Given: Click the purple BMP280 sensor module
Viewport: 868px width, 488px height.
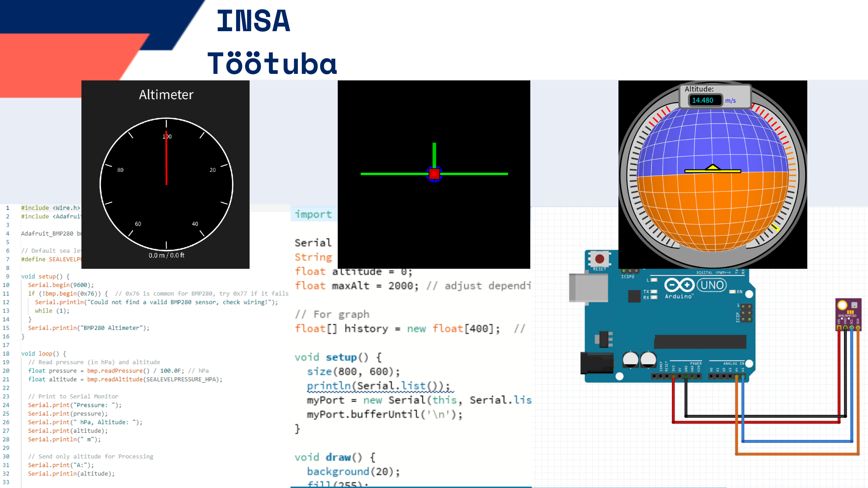Looking at the screenshot, I should point(848,314).
